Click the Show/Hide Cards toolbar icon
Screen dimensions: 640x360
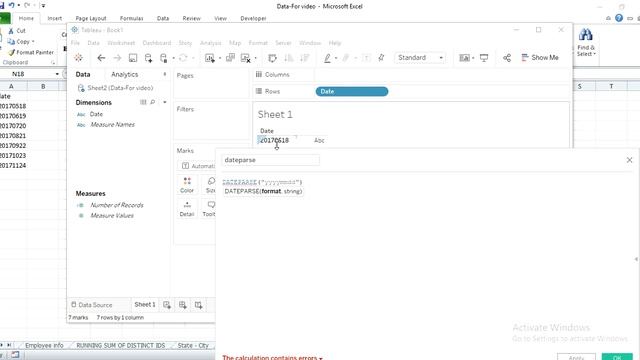click(464, 58)
